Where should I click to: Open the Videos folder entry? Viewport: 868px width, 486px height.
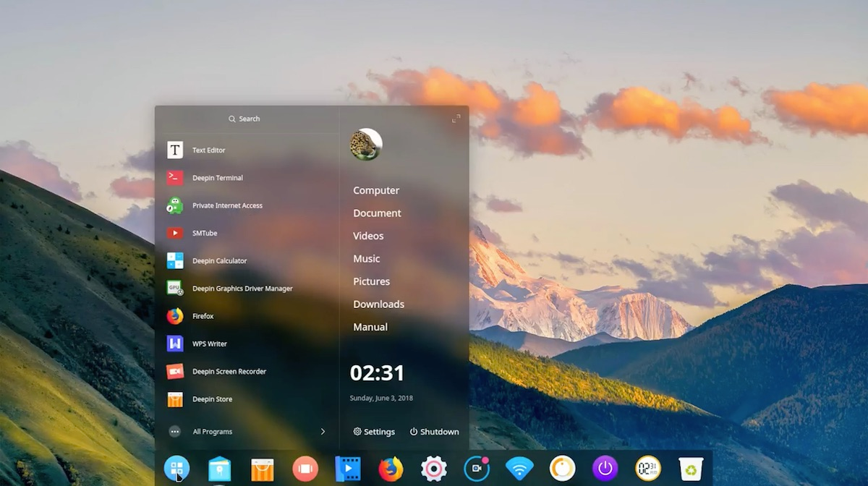pyautogui.click(x=368, y=236)
